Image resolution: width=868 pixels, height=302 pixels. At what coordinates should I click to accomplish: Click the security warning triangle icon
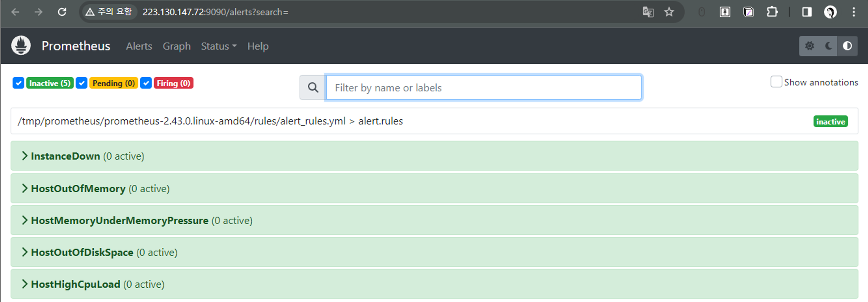(90, 12)
